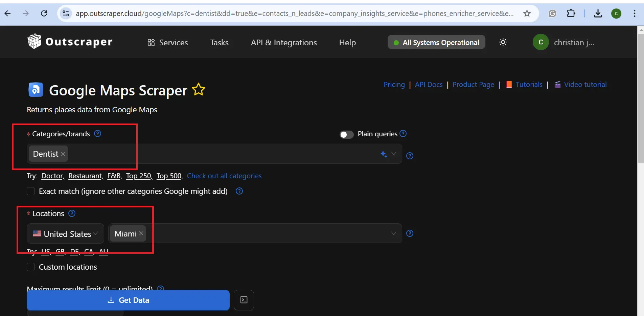This screenshot has height=316, width=644.
Task: Click the yellow favorite star beside Google Maps Scraper
Action: pos(199,90)
